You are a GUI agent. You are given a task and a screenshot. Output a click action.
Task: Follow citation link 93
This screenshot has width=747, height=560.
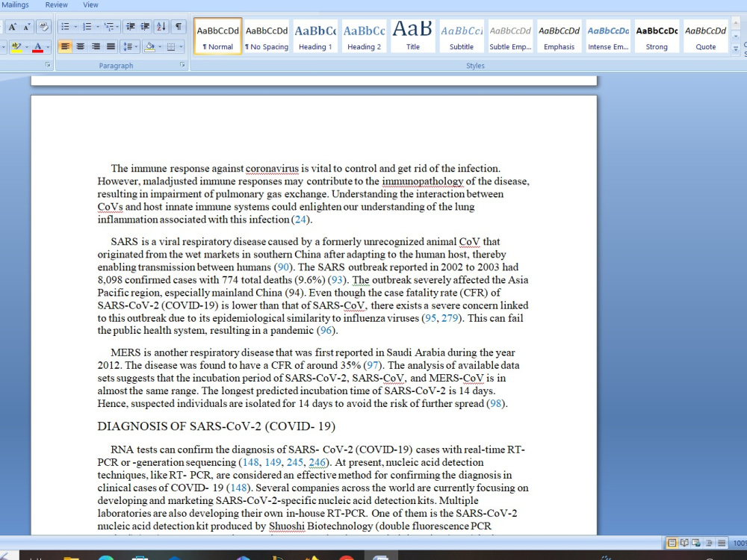click(x=338, y=280)
